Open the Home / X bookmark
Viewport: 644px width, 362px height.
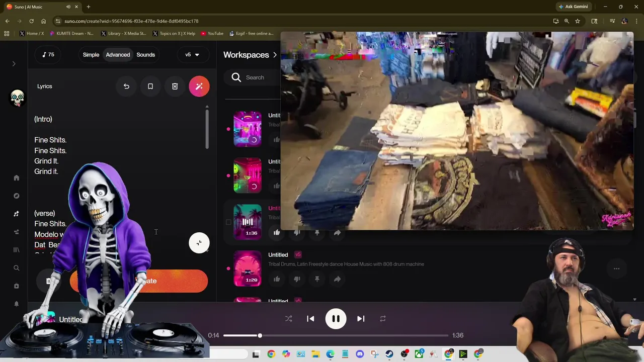point(32,34)
